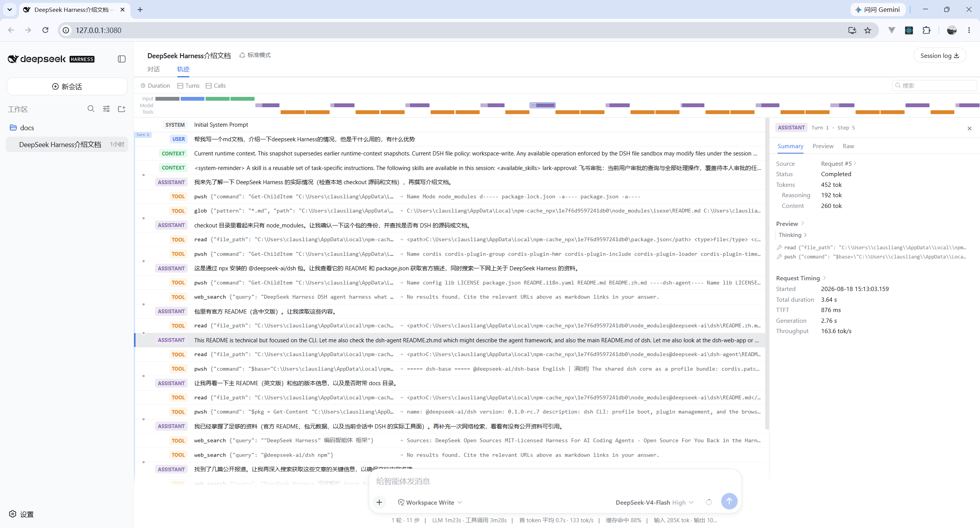The width and height of the screenshot is (980, 528).
Task: Click the read tool preview in Summary
Action: [x=872, y=248]
